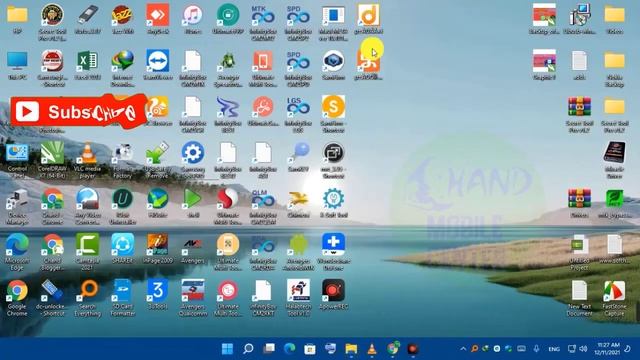
Task: Open the InPage 2009 shortcut
Action: pos(158,248)
